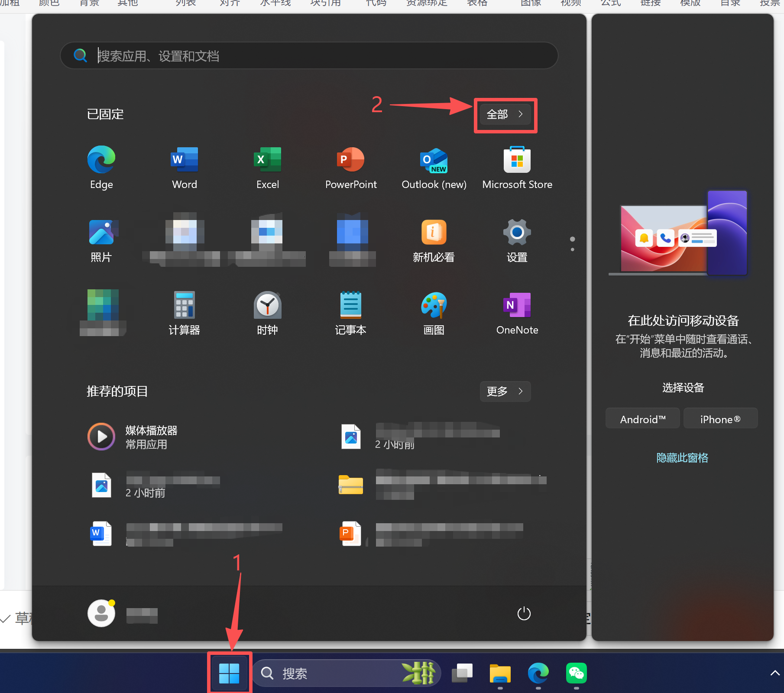Viewport: 784px width, 693px height.
Task: Open the 时钟 clock app
Action: point(268,313)
